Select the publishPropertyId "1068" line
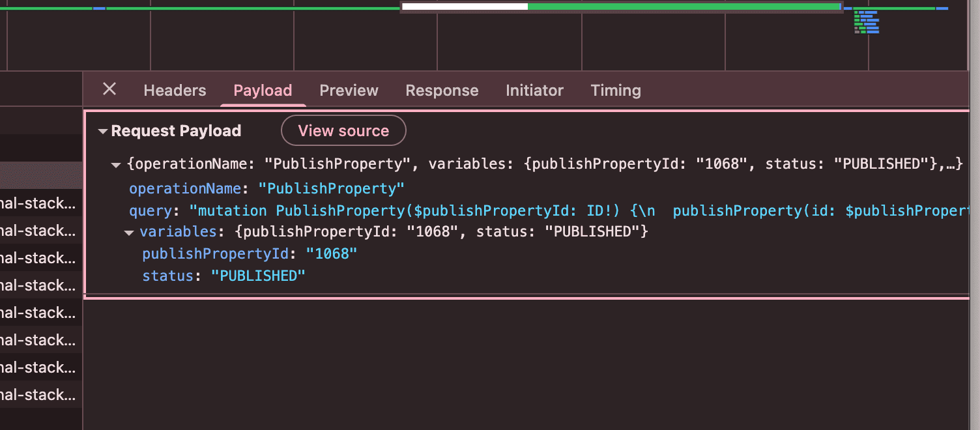The image size is (980, 430). pyautogui.click(x=250, y=254)
